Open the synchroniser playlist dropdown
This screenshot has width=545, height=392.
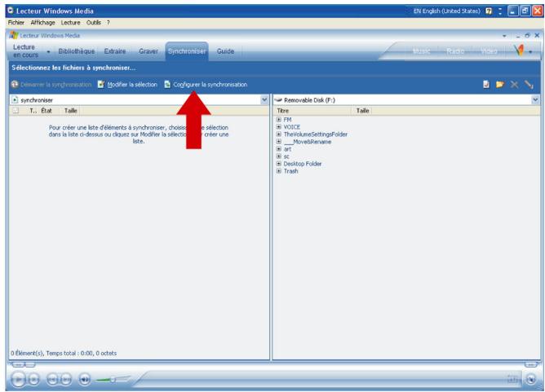[264, 100]
